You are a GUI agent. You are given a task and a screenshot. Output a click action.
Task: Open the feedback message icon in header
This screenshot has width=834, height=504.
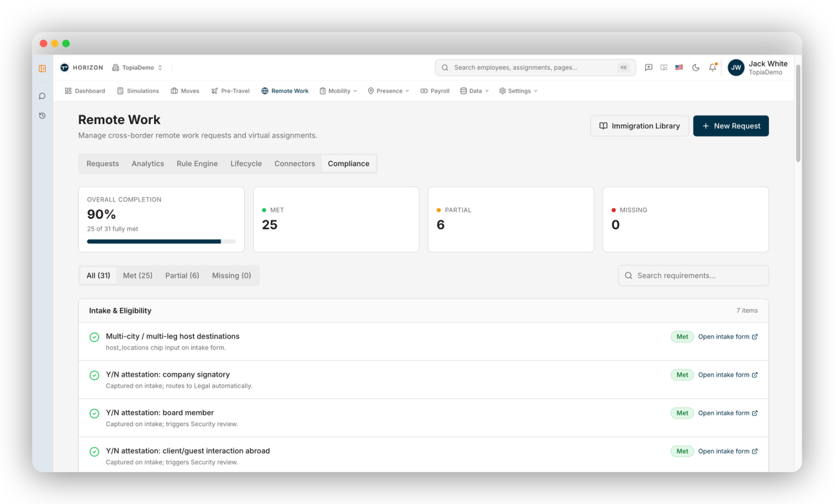(x=649, y=67)
